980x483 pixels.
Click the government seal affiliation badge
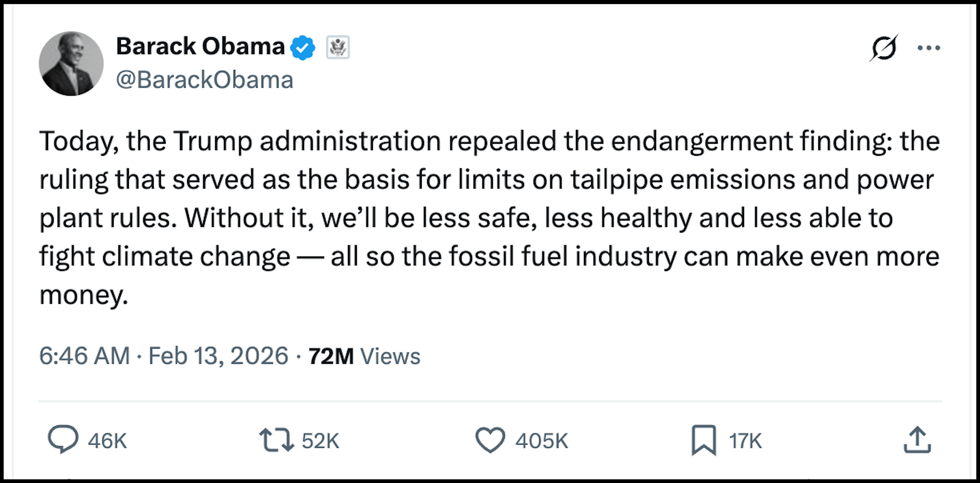pos(338,47)
